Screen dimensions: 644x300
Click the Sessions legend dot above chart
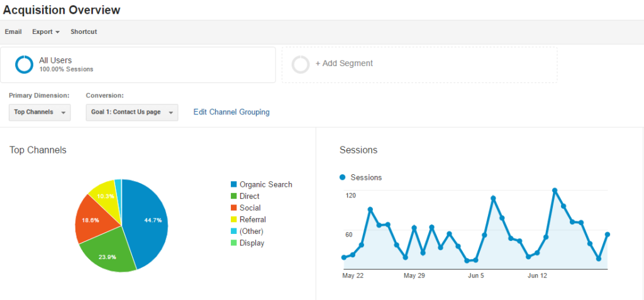pos(343,177)
